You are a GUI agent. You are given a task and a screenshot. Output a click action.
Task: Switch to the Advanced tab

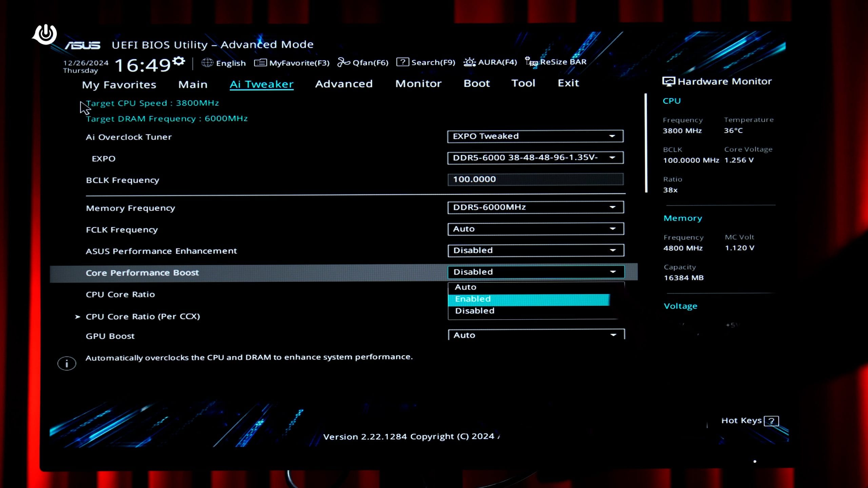pos(344,84)
